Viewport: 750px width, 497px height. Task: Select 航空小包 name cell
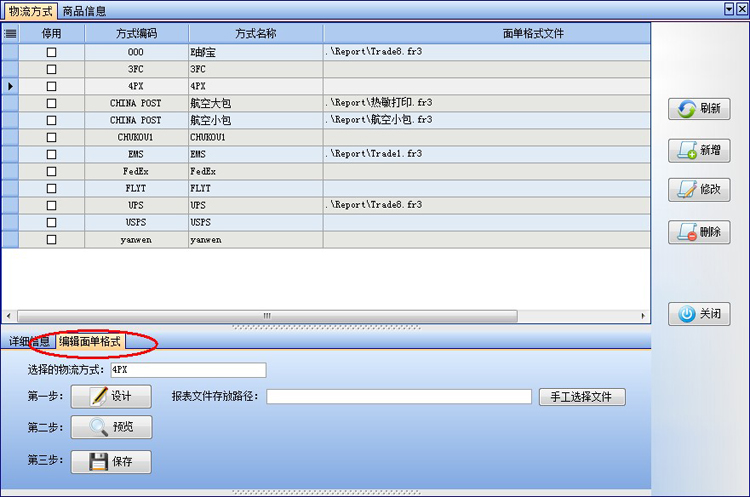(256, 121)
